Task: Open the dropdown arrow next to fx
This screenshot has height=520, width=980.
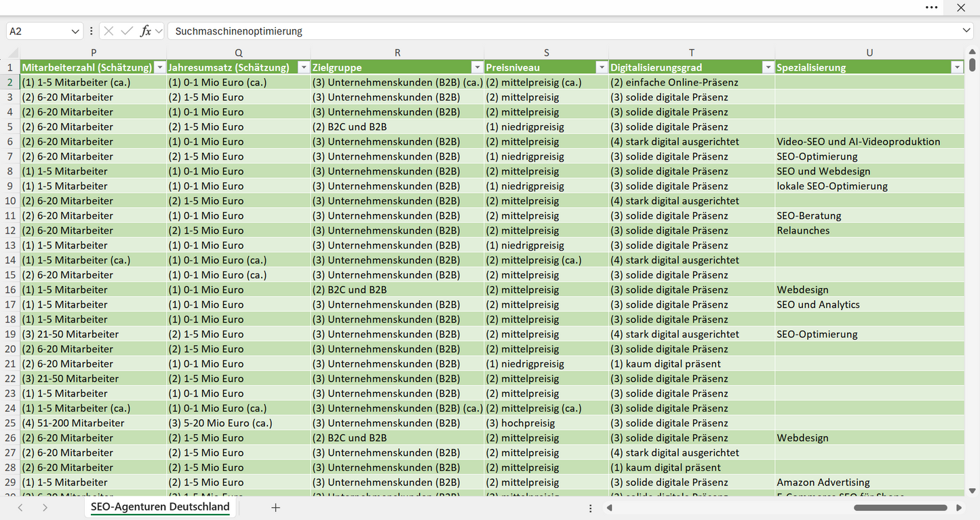Action: [159, 31]
